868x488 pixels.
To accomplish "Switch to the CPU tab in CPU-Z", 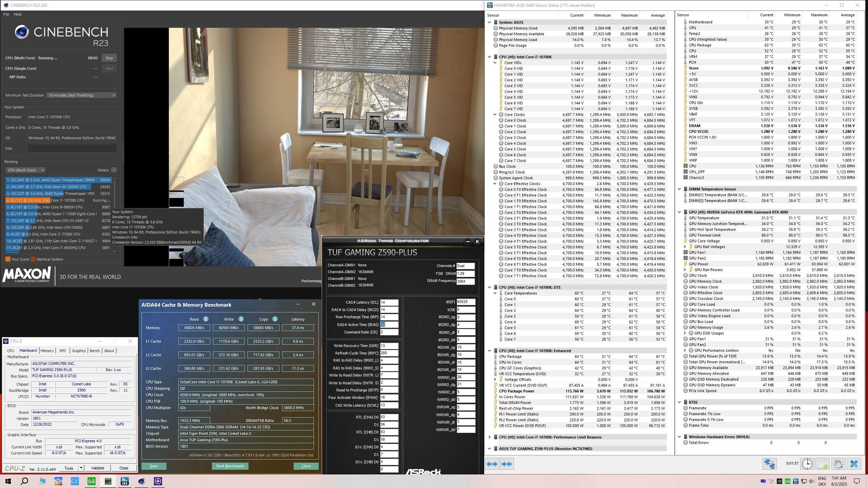I will (10, 351).
